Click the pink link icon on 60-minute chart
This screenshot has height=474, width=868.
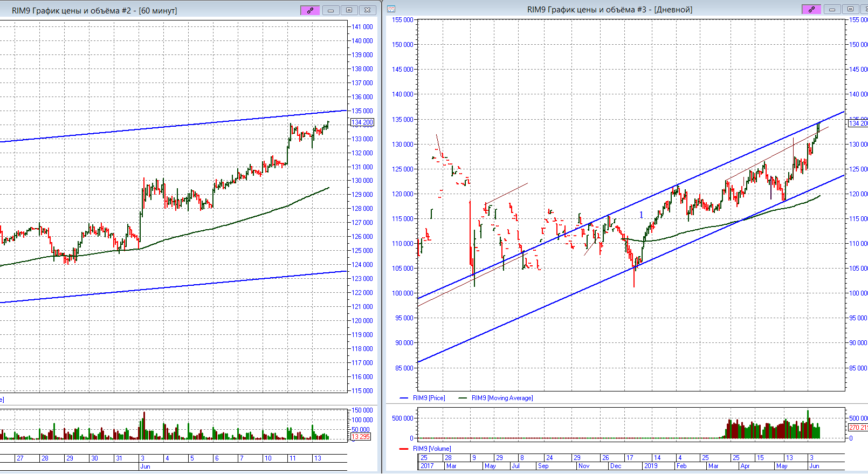[x=310, y=10]
